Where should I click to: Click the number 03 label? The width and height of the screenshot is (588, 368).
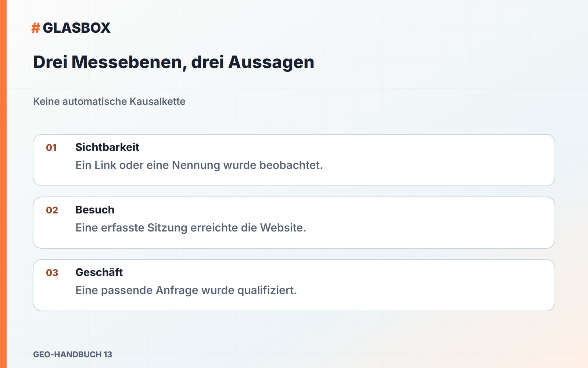click(52, 273)
